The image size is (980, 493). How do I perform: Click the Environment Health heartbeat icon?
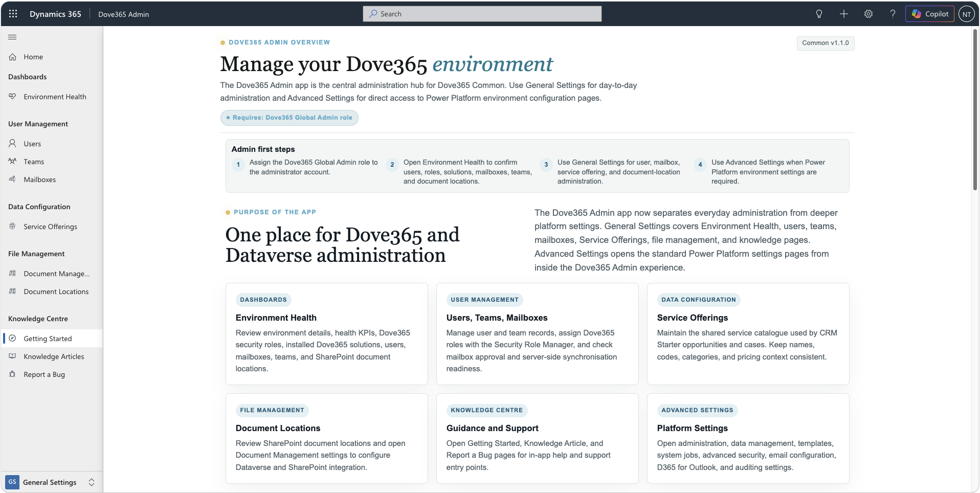coord(13,97)
